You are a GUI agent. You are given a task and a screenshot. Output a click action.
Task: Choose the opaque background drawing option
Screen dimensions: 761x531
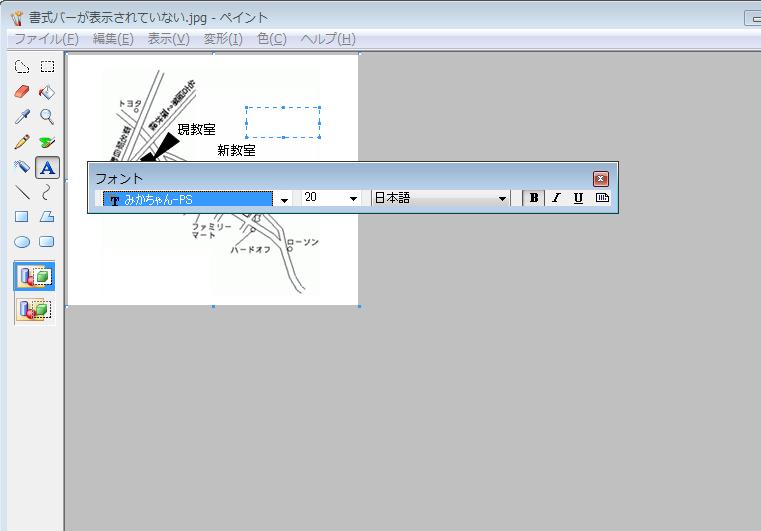34,276
